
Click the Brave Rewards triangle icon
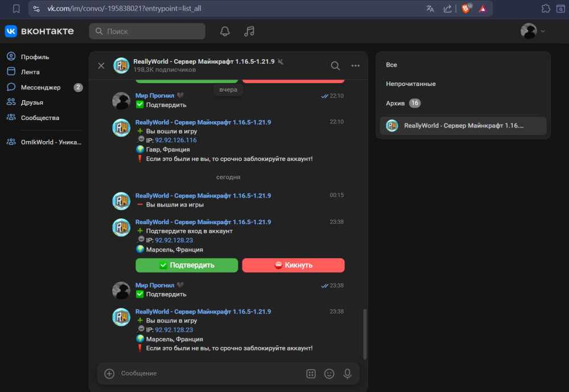483,9
